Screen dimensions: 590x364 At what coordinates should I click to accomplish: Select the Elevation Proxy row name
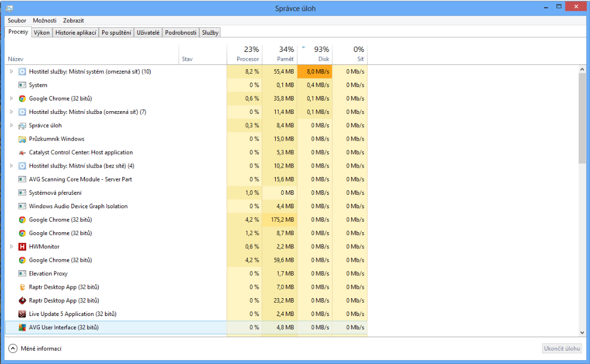(48, 274)
